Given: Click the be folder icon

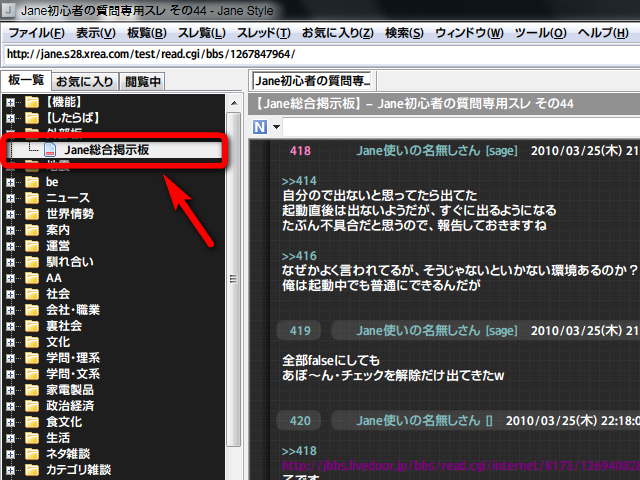Looking at the screenshot, I should click(x=32, y=182).
